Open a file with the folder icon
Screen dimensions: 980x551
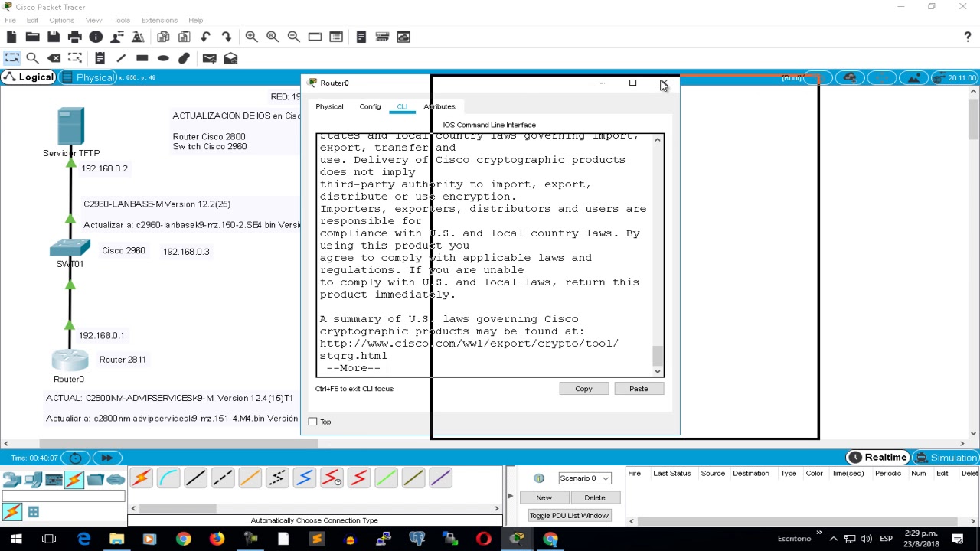click(x=32, y=37)
